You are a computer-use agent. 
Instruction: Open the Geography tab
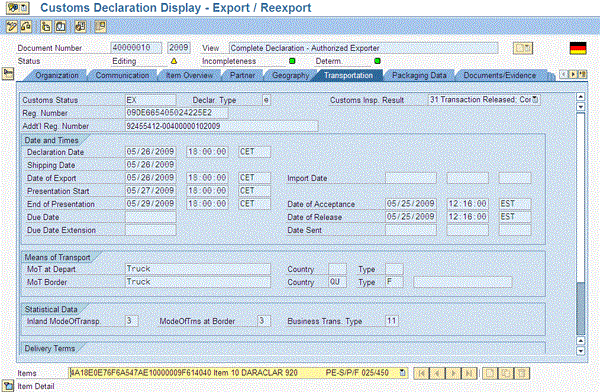pos(290,75)
